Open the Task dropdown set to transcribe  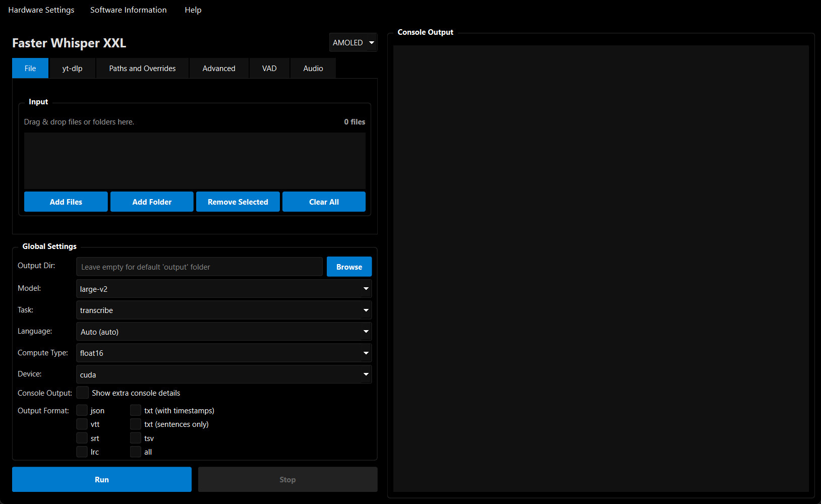[223, 310]
